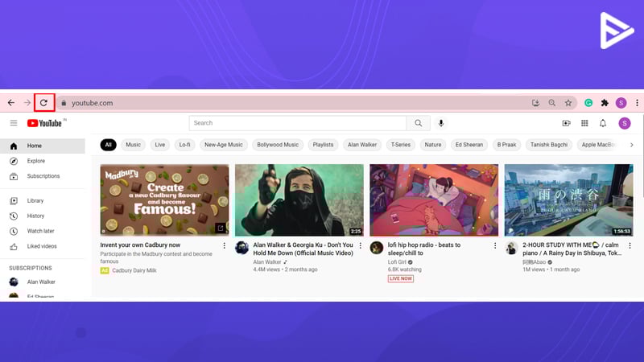This screenshot has height=362, width=644.
Task: Focus the YouTube search field
Action: 298,123
